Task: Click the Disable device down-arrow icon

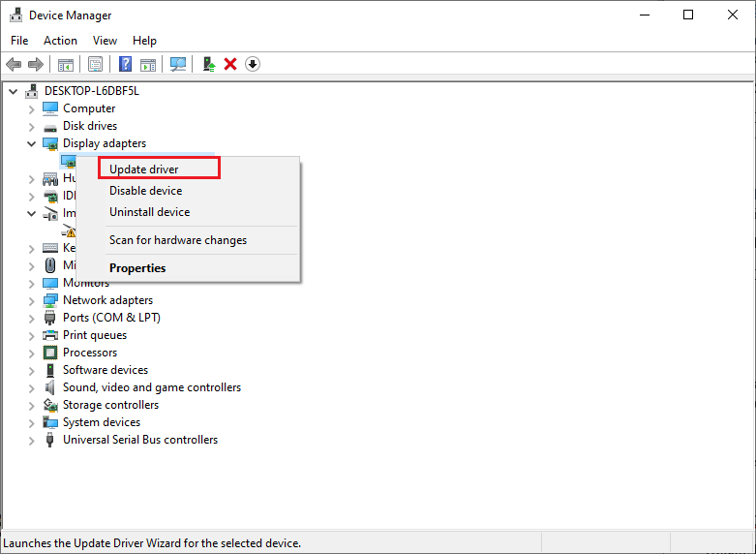Action: [x=253, y=64]
